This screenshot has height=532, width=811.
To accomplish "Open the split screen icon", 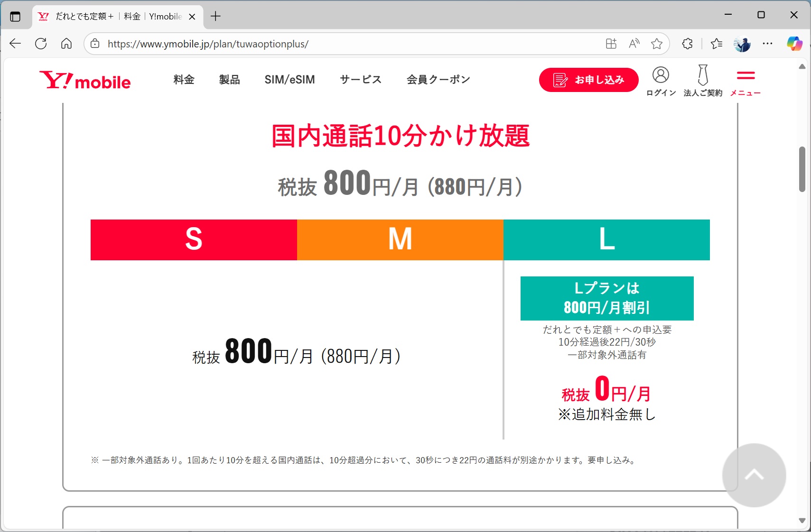I will 611,44.
